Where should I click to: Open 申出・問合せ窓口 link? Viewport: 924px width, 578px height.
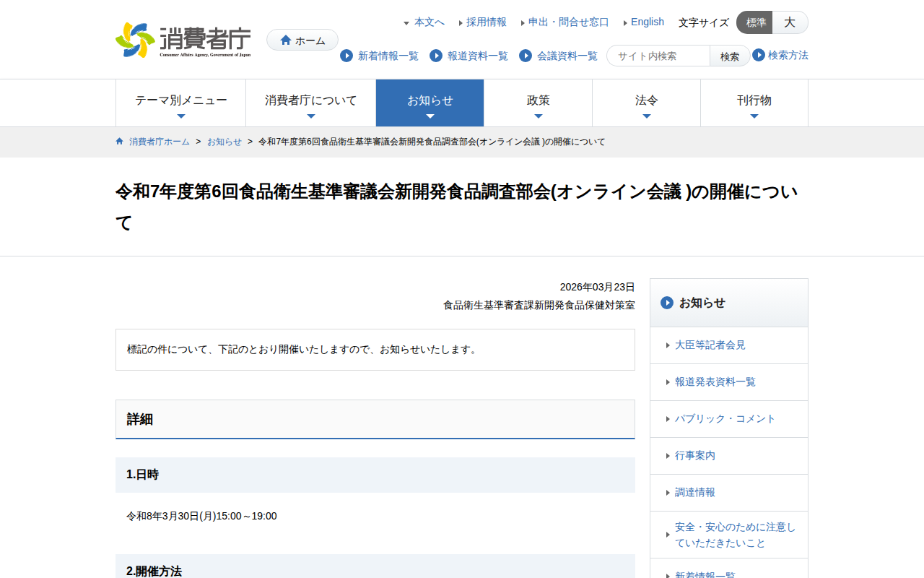coord(569,22)
